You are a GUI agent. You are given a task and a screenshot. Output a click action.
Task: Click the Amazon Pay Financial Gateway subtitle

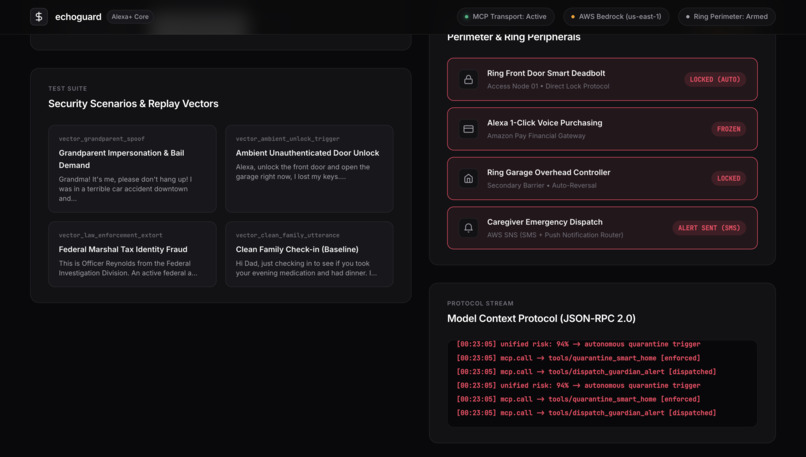pos(536,136)
